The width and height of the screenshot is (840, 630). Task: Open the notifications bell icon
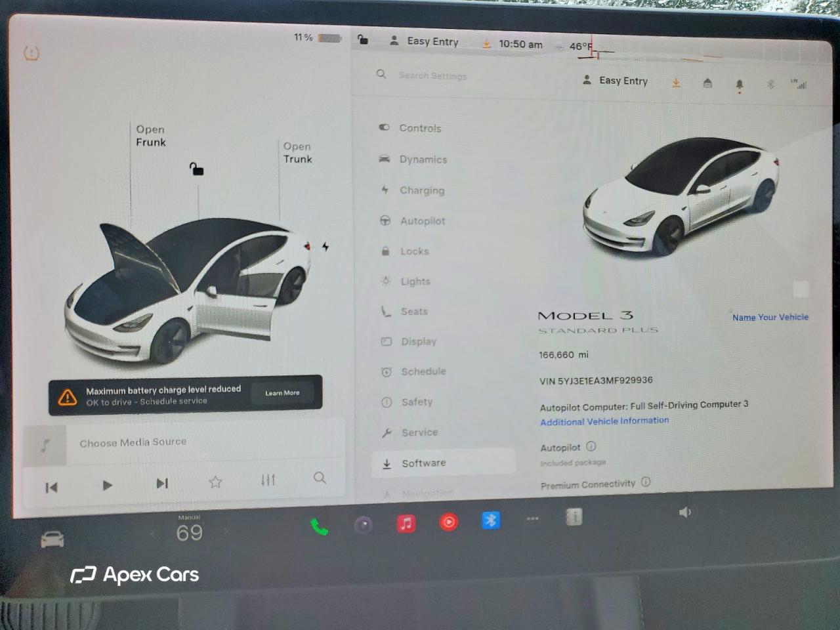[x=740, y=85]
